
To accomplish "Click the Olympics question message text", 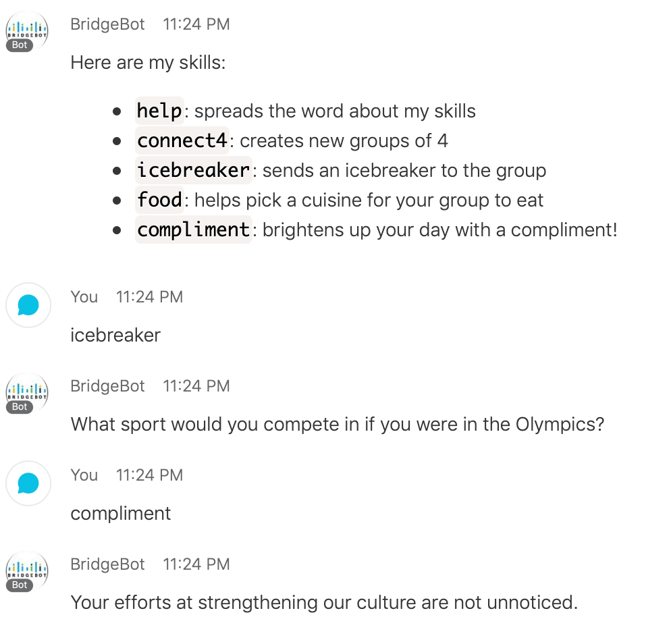I will coord(338,425).
